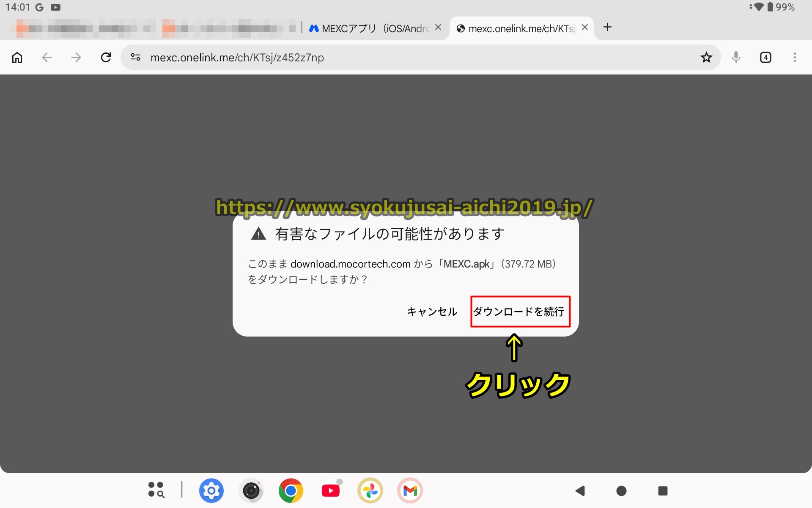Image resolution: width=812 pixels, height=508 pixels.
Task: Tap the 14:01 clock in status bar
Action: pos(18,7)
